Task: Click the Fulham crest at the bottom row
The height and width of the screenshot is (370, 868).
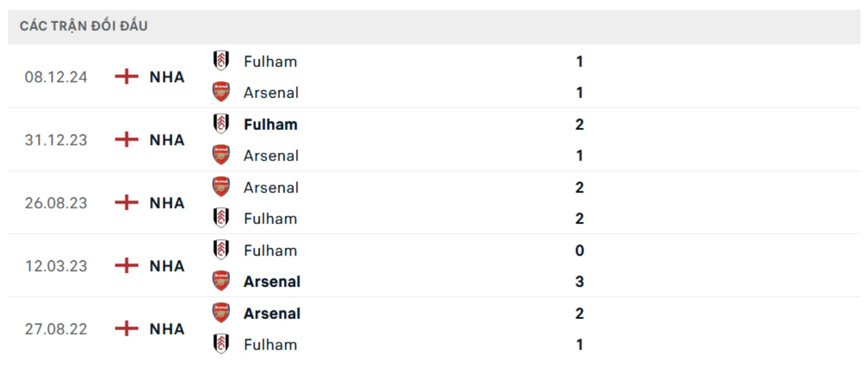Action: [221, 344]
